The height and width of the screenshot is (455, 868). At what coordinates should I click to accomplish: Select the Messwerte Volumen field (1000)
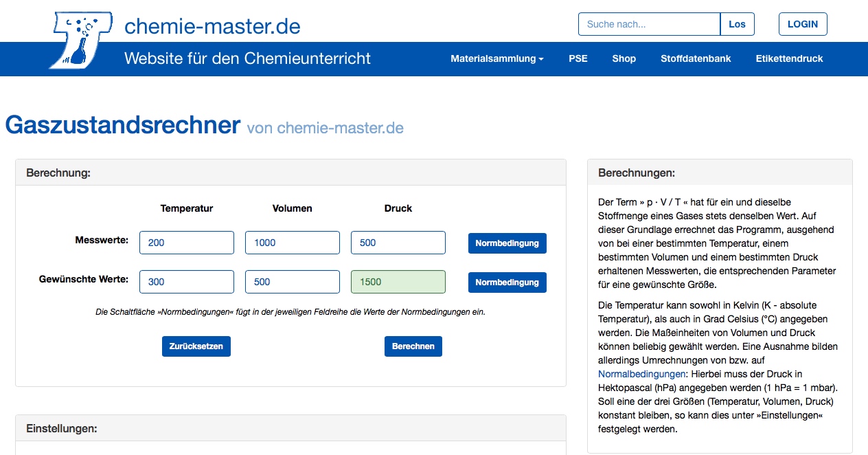coord(293,243)
